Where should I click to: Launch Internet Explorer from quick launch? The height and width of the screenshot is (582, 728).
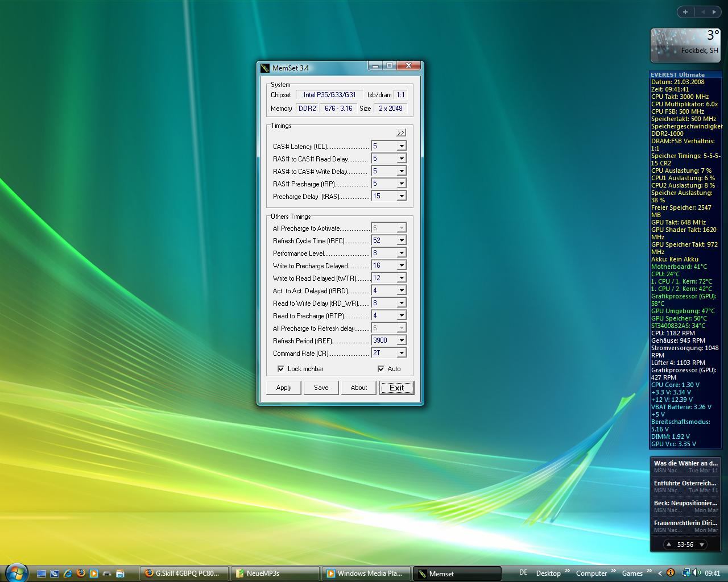tap(68, 573)
